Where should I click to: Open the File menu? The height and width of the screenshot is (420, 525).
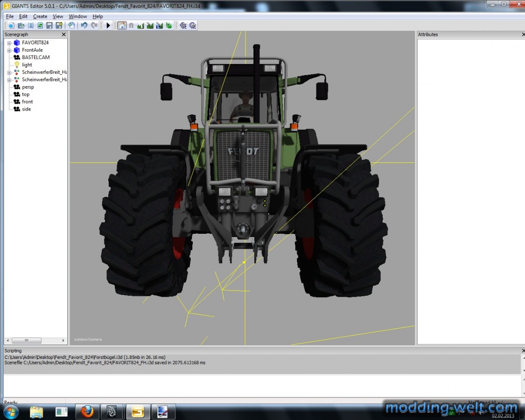(x=10, y=16)
